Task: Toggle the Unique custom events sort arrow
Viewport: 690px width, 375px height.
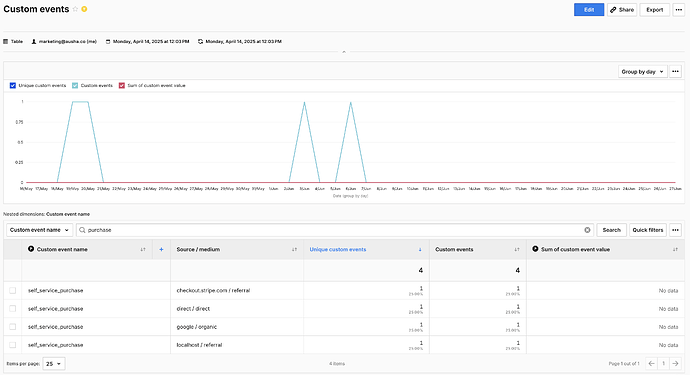Action: pyautogui.click(x=420, y=250)
